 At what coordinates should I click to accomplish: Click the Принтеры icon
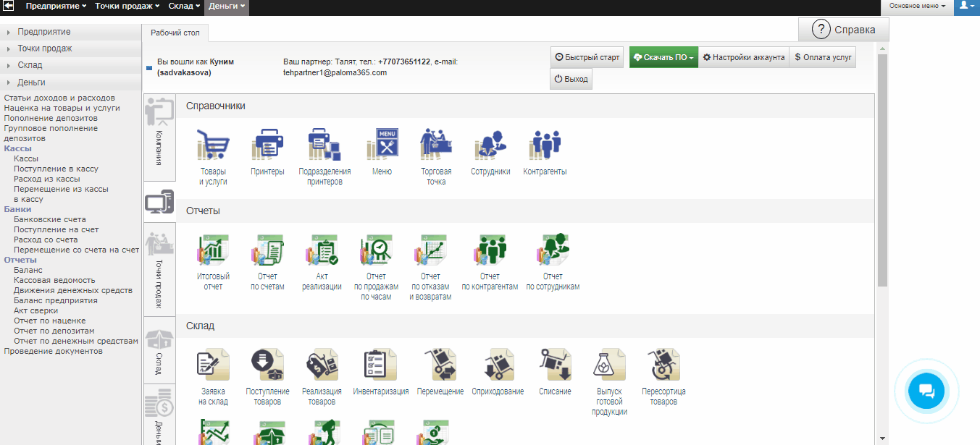pyautogui.click(x=267, y=145)
